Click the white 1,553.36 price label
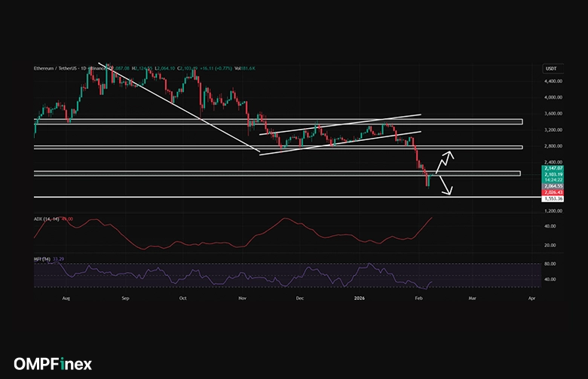Screen dimensions: 588x379 [553, 198]
